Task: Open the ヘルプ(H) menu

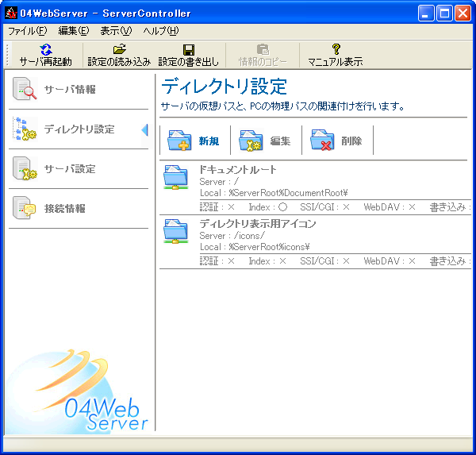Action: (x=161, y=31)
